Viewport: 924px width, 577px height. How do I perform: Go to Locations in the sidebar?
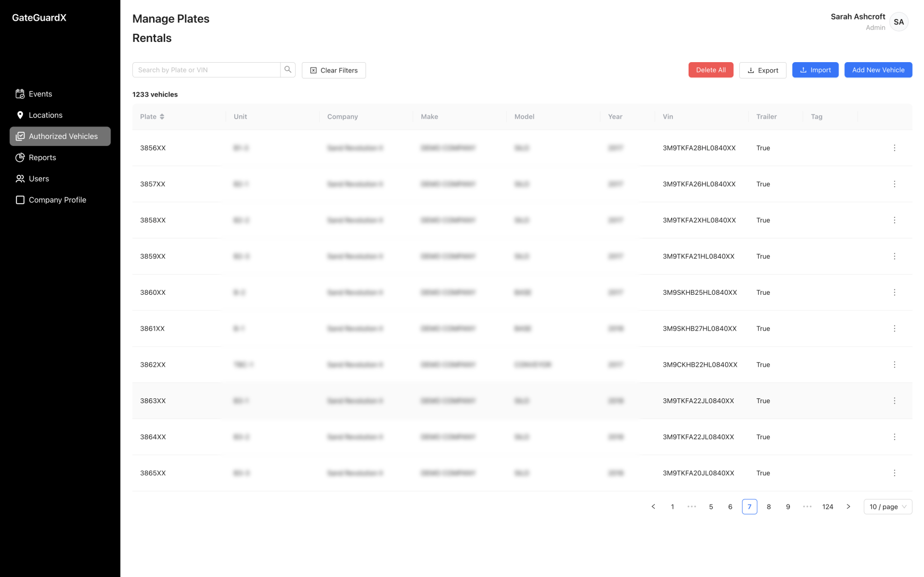click(45, 115)
